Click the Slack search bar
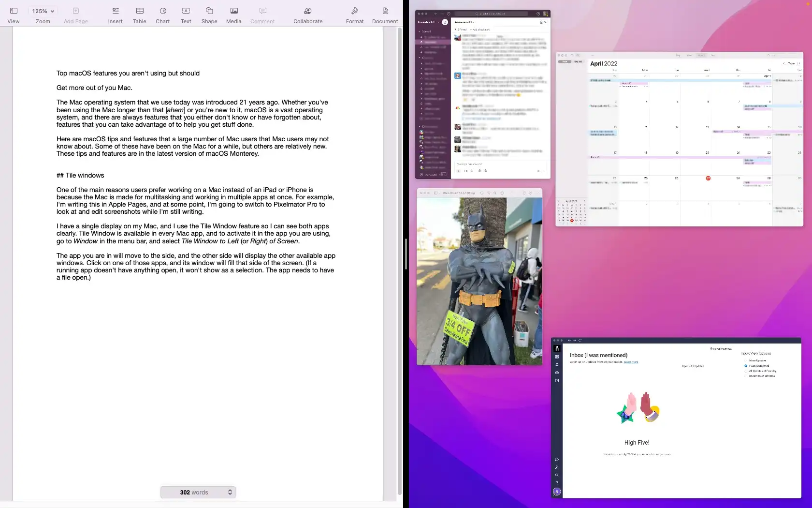This screenshot has width=812, height=508. (491, 14)
